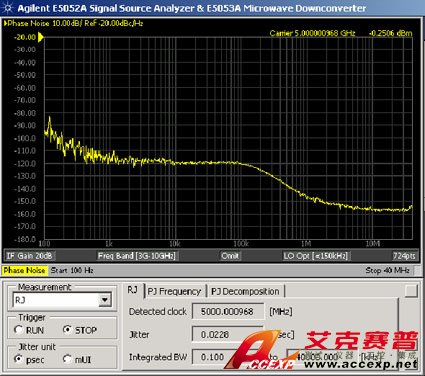This screenshot has width=425, height=376.
Task: Click the small square button beside PJ Decomposition
Action: pos(411,291)
